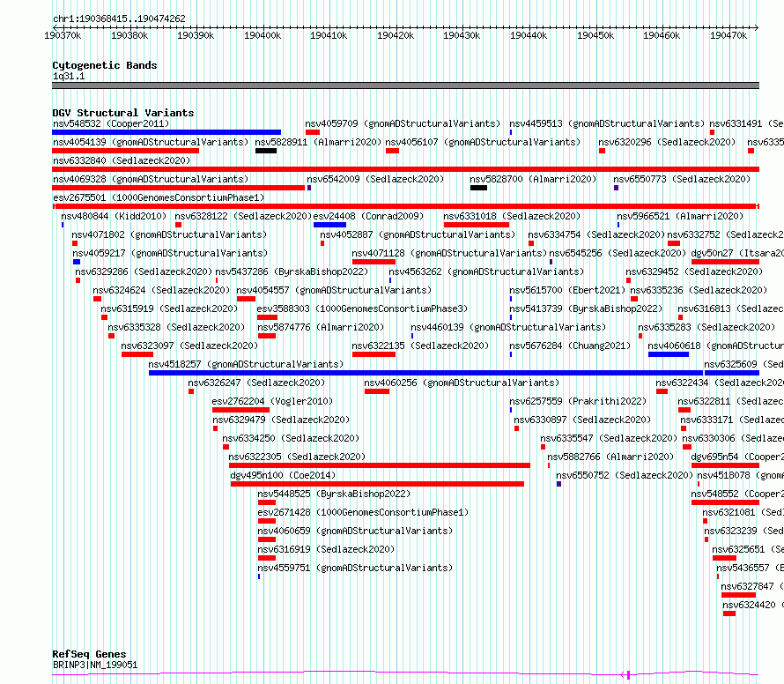The image size is (784, 684).
Task: Click nsv6545256 (Sedlazeck2020) label
Action: pos(618,253)
